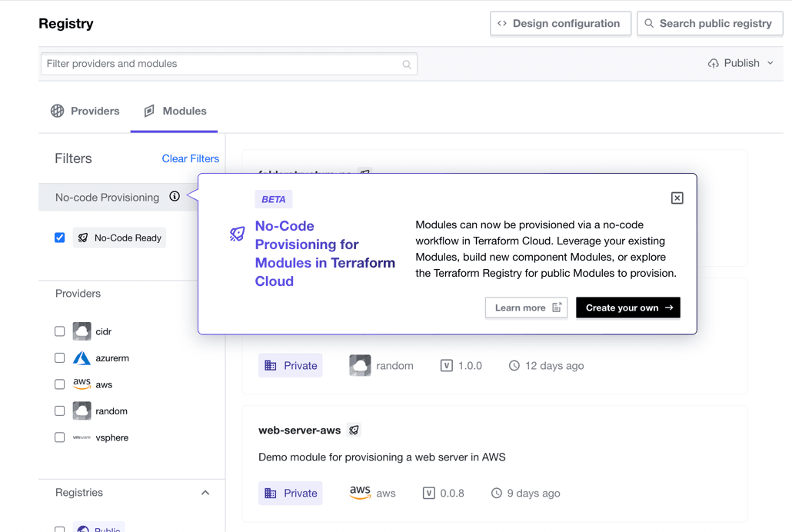The image size is (792, 532).
Task: Collapse the Registries filter section
Action: coord(205,493)
